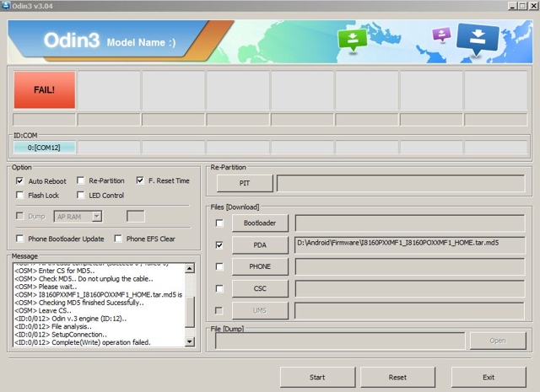Click 'Odin v.3 engine (ID:12)..' log line
The width and height of the screenshot is (540, 392).
71,319
